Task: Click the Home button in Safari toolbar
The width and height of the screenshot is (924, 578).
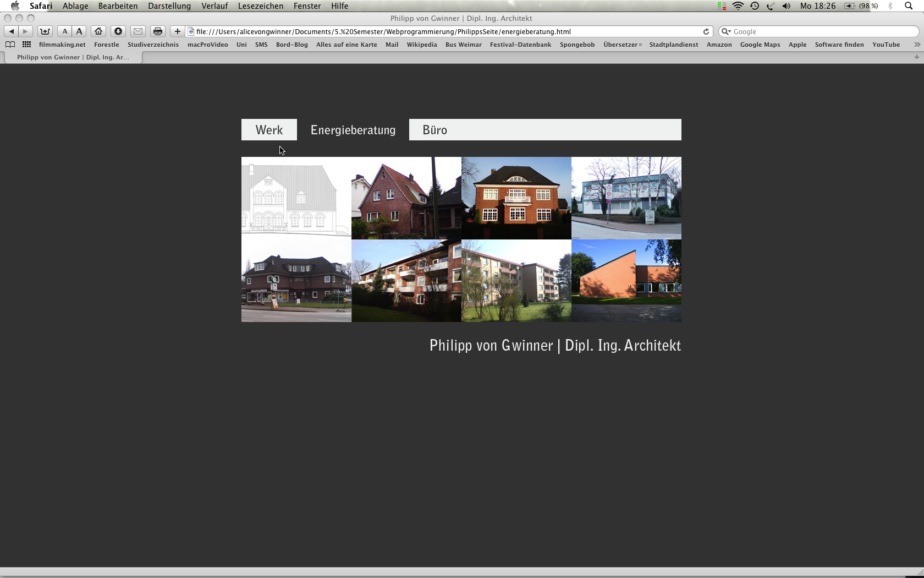Action: [x=98, y=31]
